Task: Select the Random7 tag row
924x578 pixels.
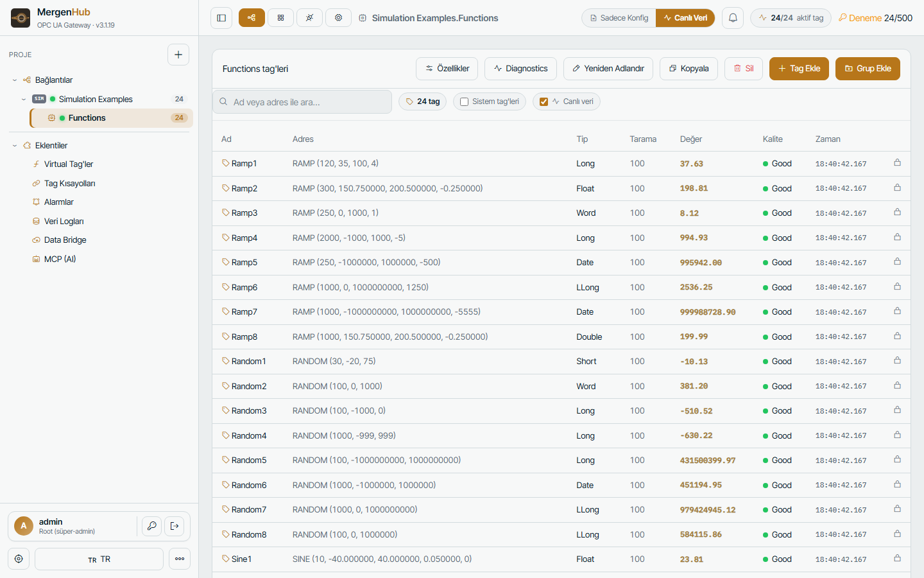Action: (561, 510)
